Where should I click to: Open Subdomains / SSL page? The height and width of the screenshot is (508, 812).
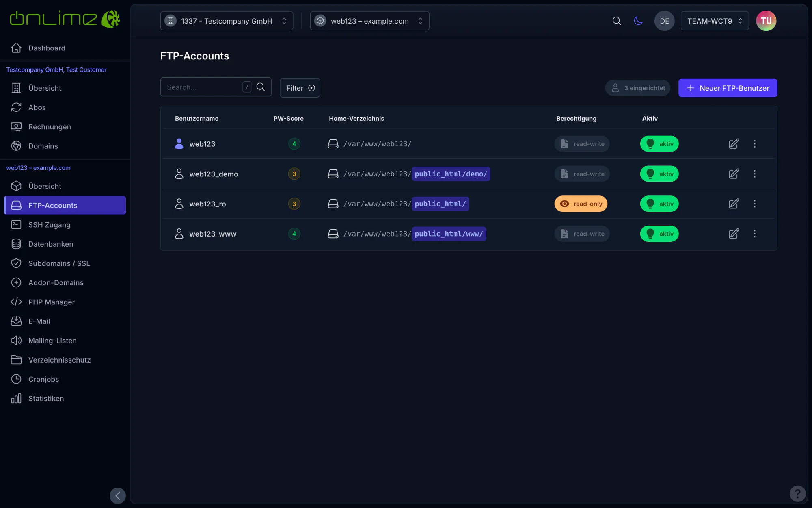65,263
